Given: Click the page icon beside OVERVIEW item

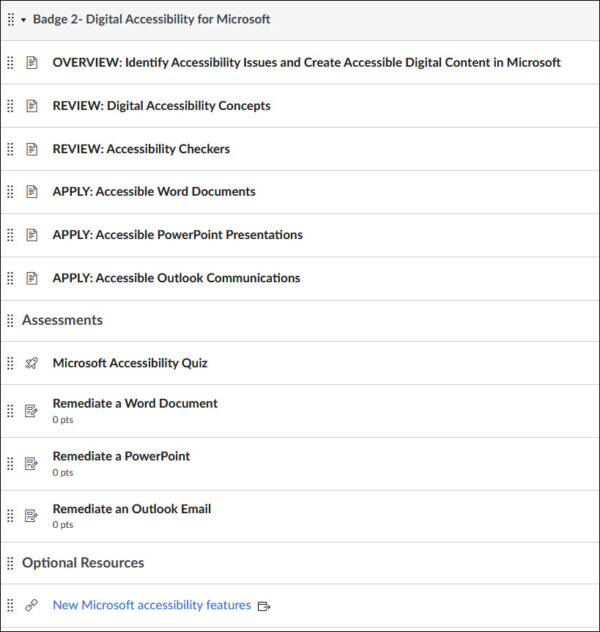Looking at the screenshot, I should tap(31, 62).
